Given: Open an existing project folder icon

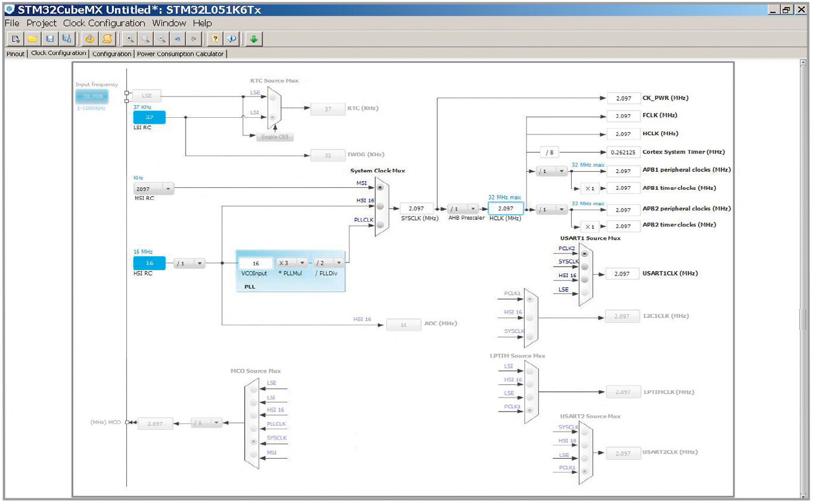Looking at the screenshot, I should [x=32, y=39].
